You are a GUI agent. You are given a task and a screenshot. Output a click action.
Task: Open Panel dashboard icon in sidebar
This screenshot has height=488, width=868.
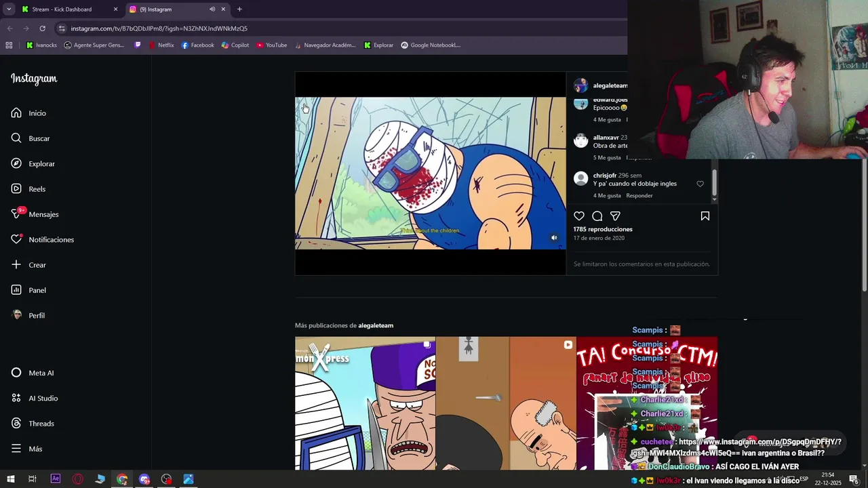point(16,290)
